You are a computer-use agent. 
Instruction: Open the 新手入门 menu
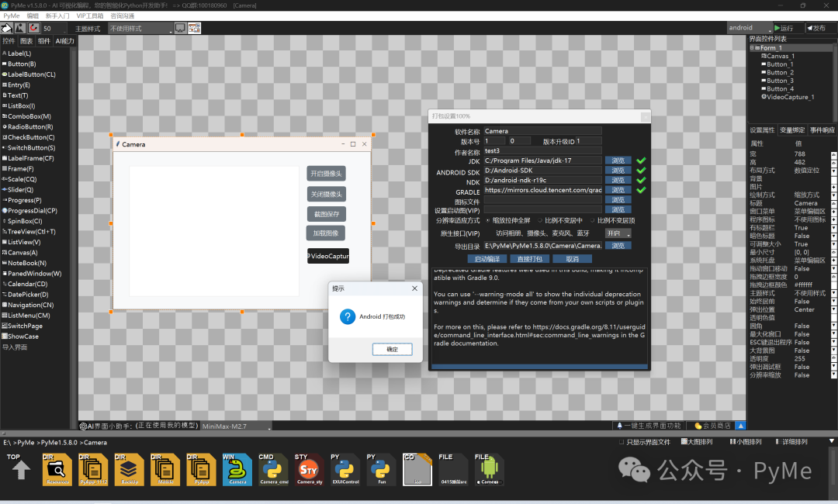pyautogui.click(x=57, y=16)
